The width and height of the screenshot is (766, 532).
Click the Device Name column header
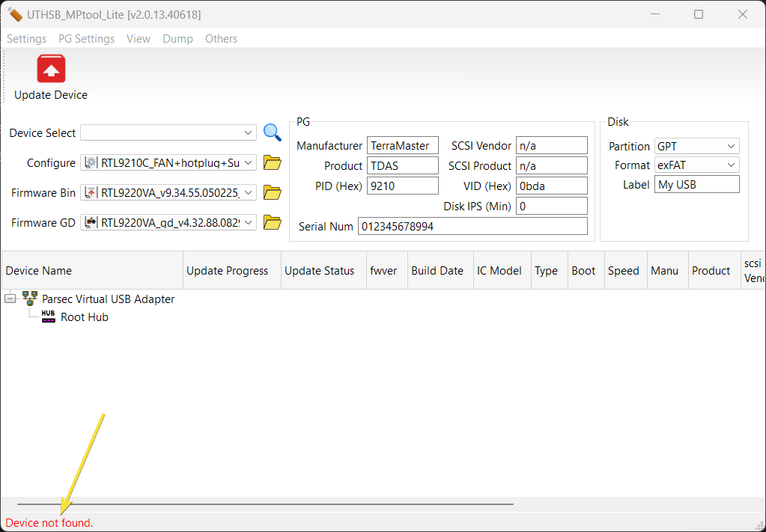(92, 270)
